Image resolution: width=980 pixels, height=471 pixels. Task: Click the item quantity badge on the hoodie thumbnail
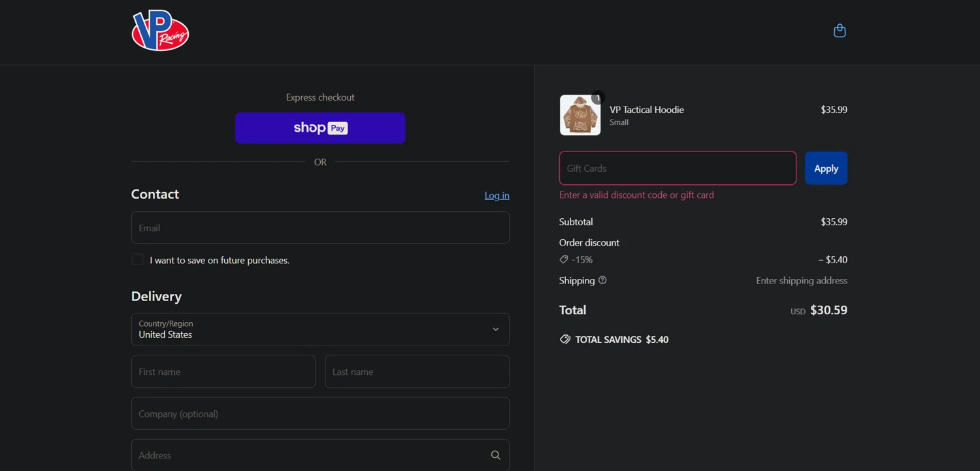click(598, 98)
